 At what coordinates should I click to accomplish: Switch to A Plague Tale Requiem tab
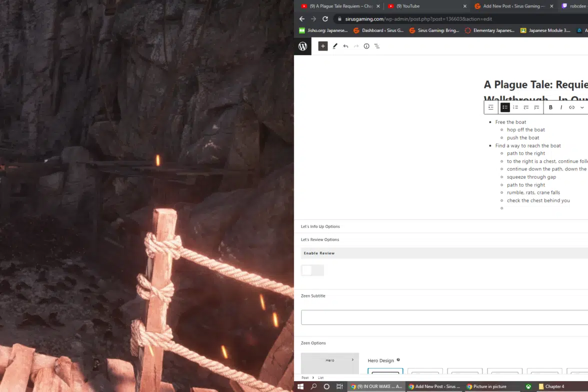340,6
